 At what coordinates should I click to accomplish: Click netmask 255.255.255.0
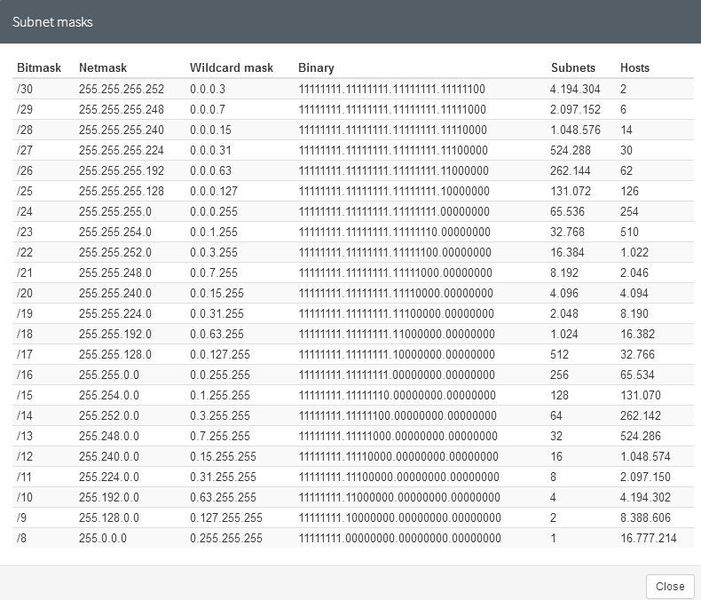coord(115,211)
